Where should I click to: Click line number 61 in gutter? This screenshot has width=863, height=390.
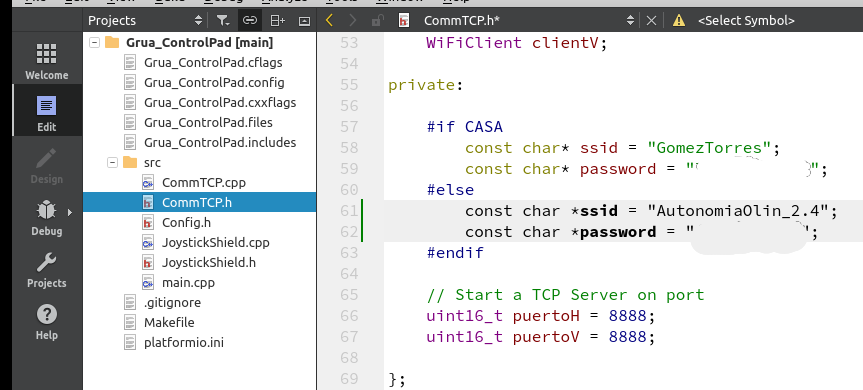pyautogui.click(x=349, y=211)
